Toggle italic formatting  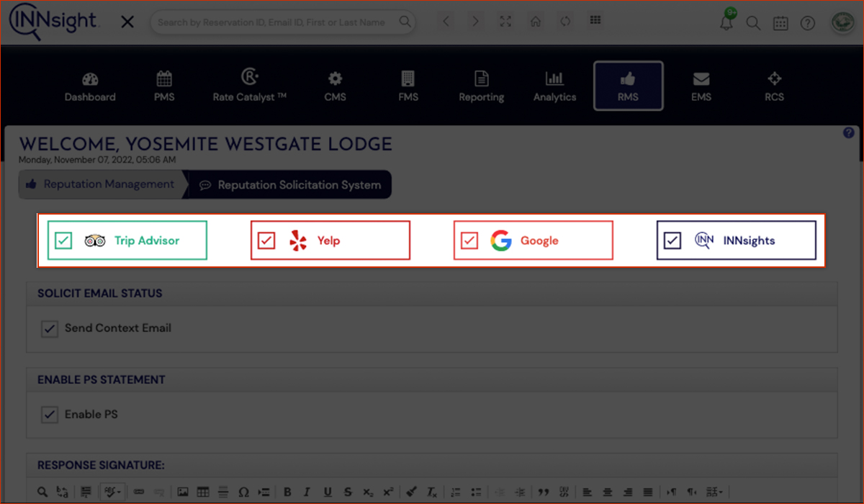[x=307, y=492]
